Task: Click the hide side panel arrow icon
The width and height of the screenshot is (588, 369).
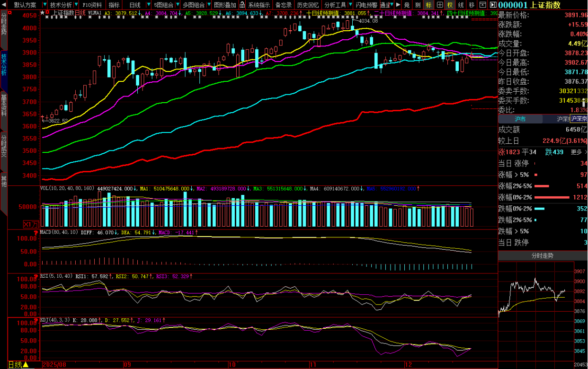Action: pyautogui.click(x=491, y=5)
